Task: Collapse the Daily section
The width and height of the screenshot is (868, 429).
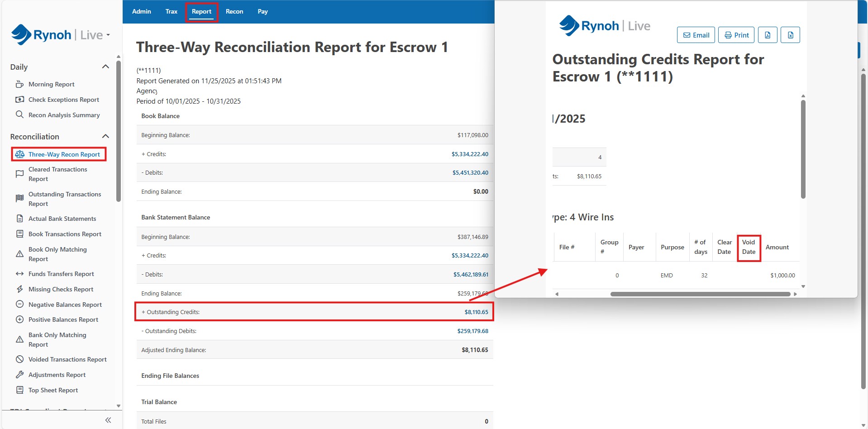Action: click(x=105, y=67)
